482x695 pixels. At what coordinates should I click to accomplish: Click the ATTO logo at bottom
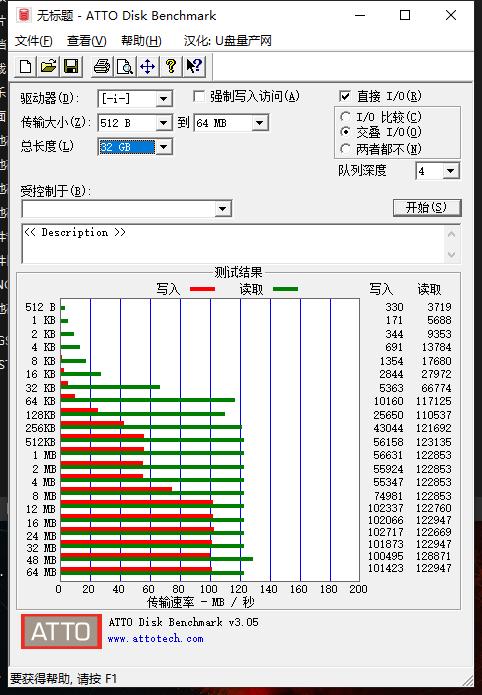[61, 631]
